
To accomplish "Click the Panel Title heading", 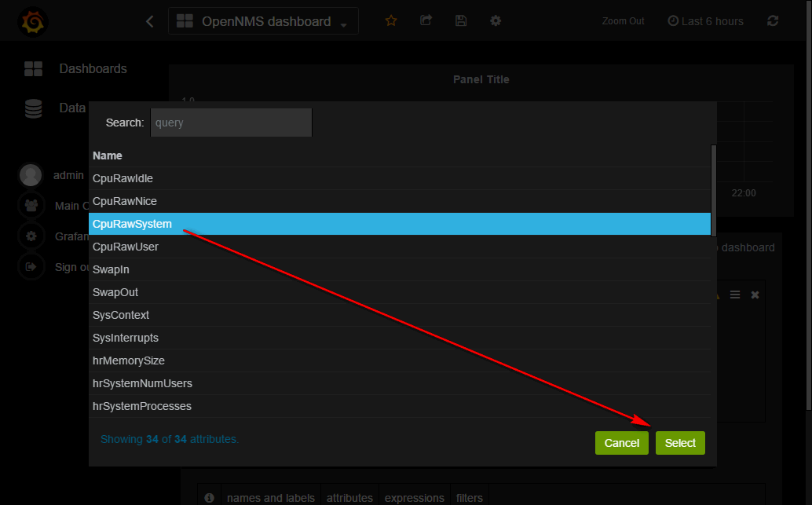I will tap(481, 79).
